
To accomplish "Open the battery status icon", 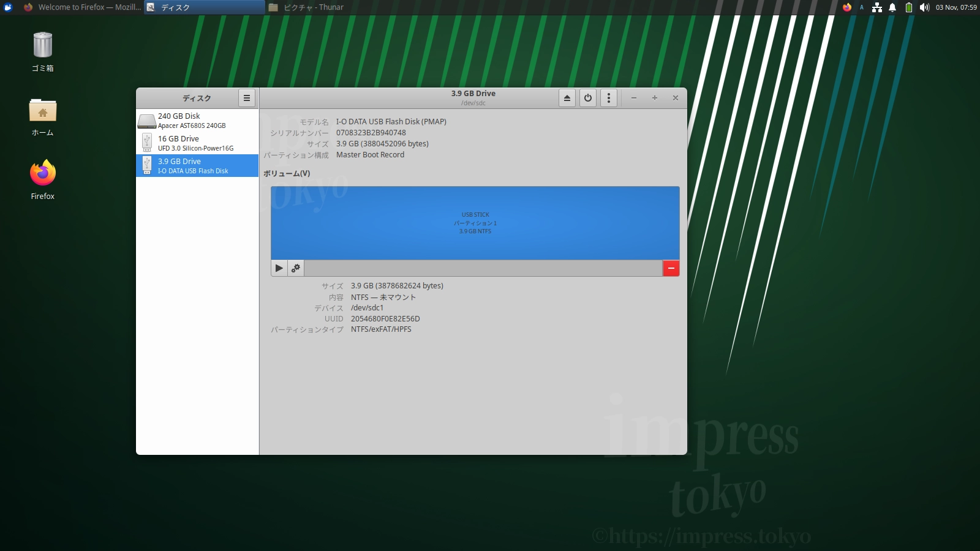I will [909, 7].
